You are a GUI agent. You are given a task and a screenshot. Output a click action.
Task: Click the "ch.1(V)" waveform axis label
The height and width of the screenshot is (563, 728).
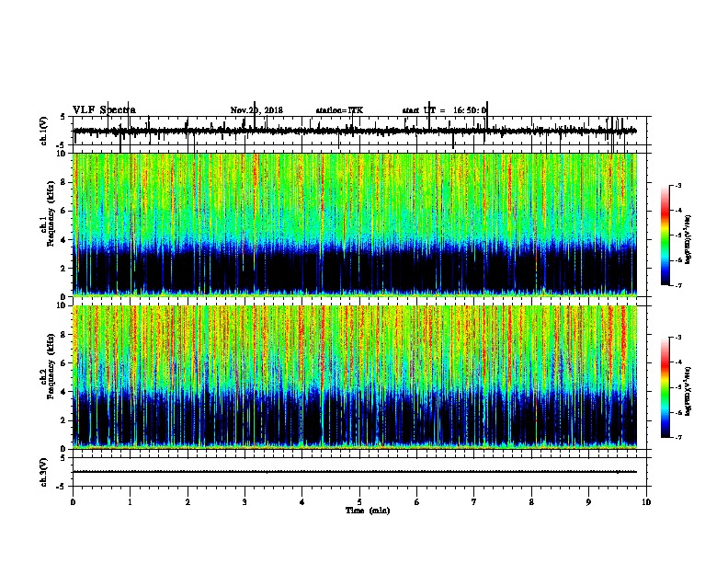pyautogui.click(x=44, y=131)
